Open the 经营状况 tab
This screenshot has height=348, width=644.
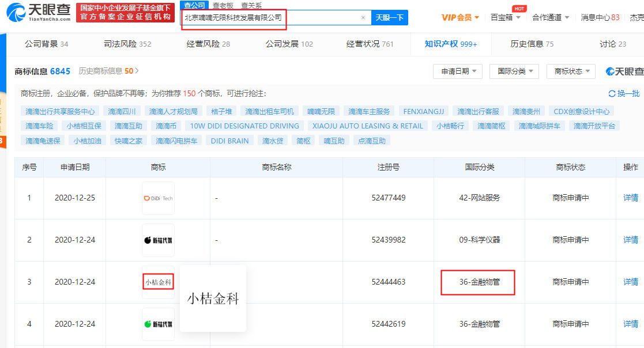pos(370,44)
